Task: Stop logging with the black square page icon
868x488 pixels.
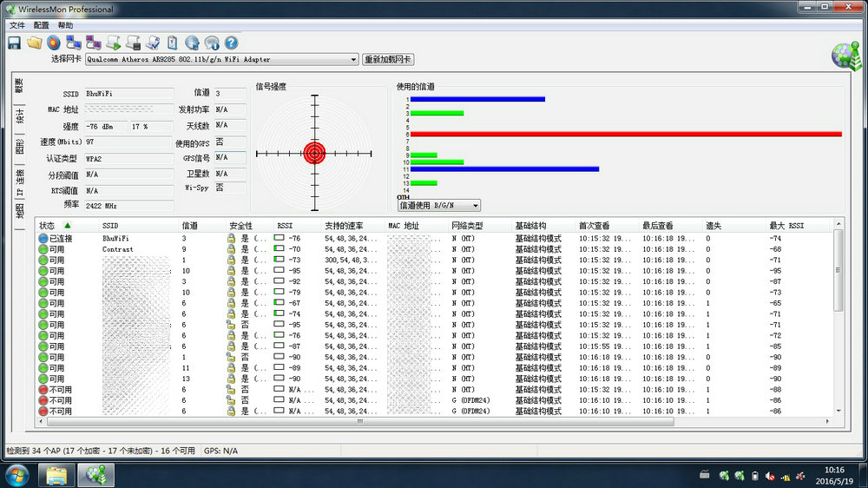Action: click(x=133, y=43)
